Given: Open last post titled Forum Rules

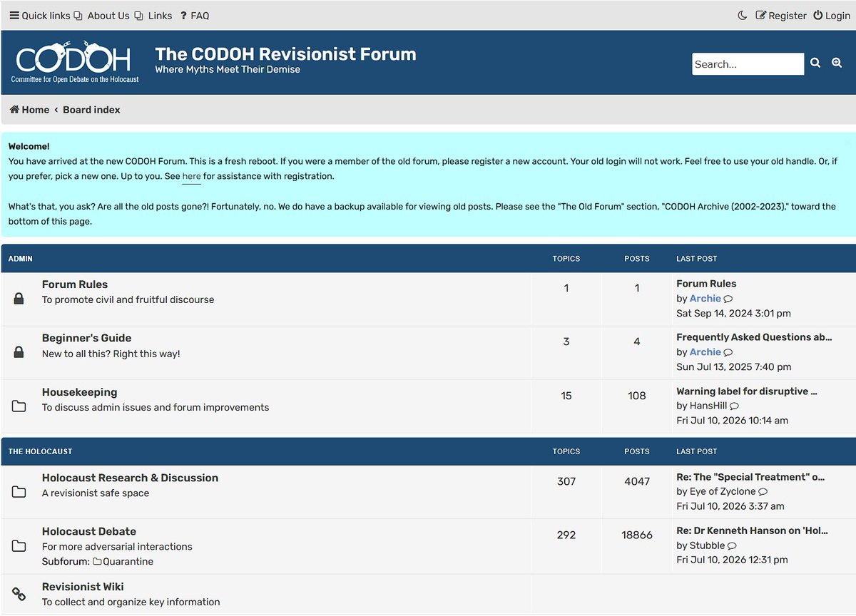Looking at the screenshot, I should (706, 284).
